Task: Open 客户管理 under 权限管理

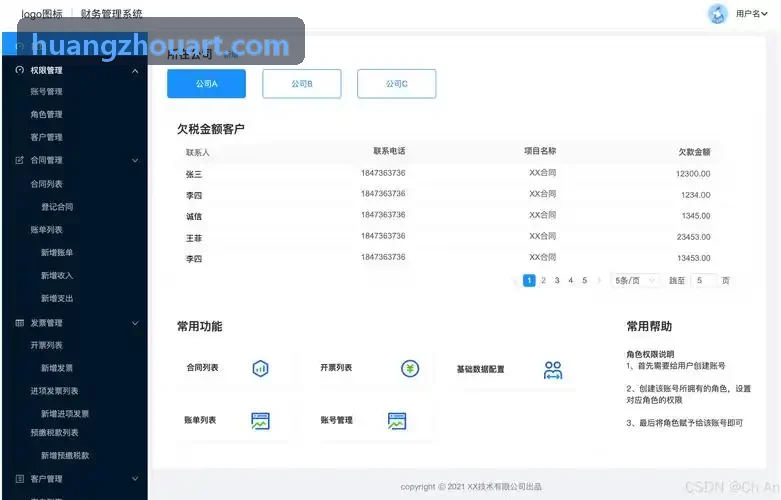Action: click(46, 137)
